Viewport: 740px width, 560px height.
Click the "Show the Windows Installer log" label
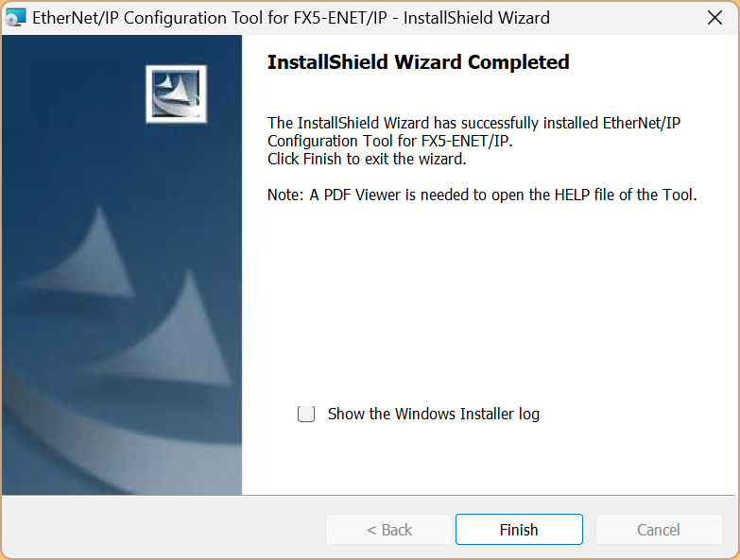(433, 414)
